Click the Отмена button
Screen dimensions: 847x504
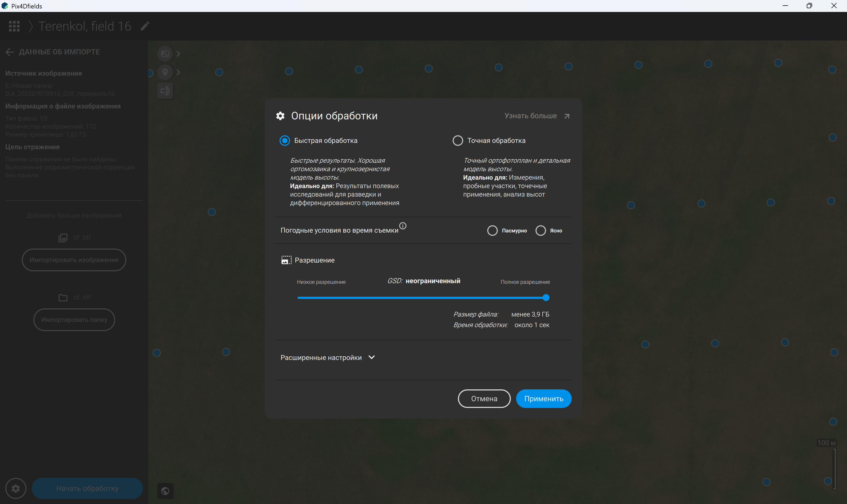484,399
